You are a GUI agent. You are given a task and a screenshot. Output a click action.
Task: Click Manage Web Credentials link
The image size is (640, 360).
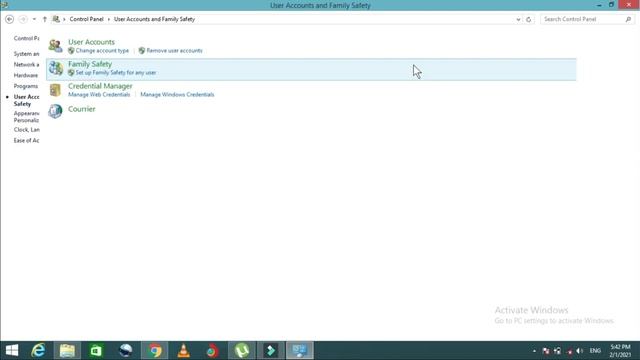coord(99,94)
